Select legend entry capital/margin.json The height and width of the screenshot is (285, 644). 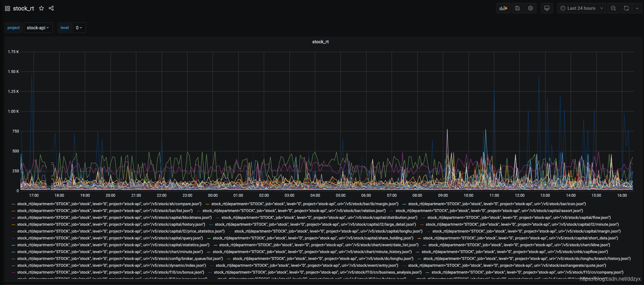pyautogui.click(x=527, y=231)
